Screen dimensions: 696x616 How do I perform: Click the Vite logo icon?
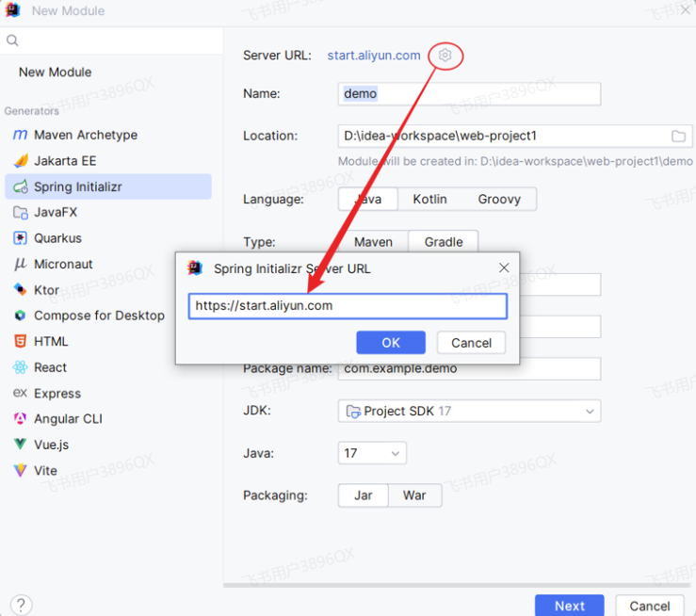click(21, 470)
